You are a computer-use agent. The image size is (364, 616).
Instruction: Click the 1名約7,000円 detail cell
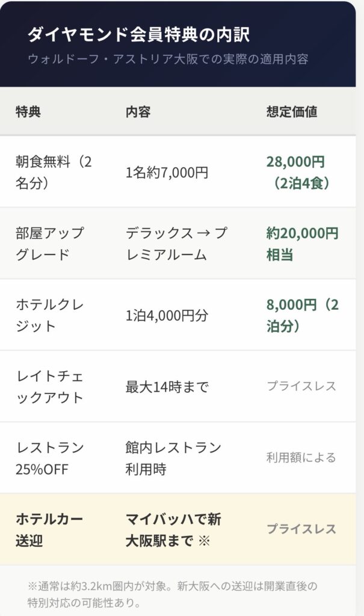[167, 173]
